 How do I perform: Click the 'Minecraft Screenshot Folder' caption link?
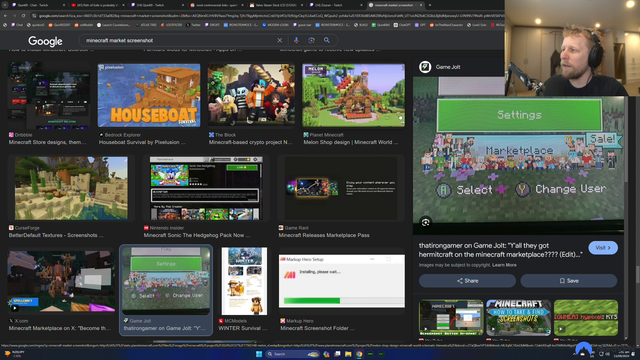[x=317, y=328]
